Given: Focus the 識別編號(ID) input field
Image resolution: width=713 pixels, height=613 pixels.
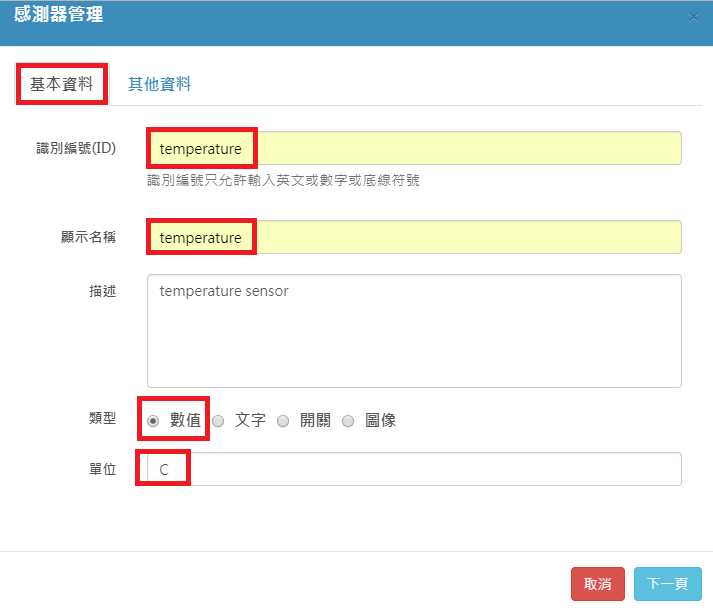Looking at the screenshot, I should coord(414,148).
